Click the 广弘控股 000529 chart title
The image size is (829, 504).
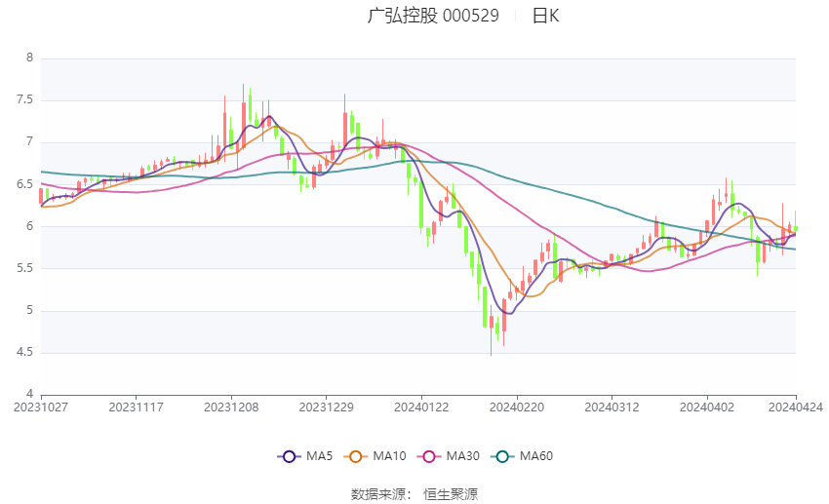433,16
